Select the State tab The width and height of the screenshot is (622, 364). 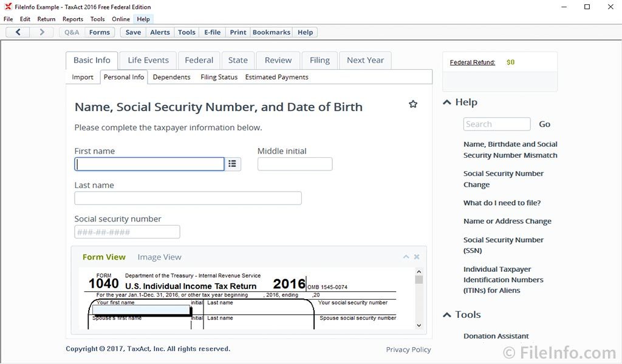[x=238, y=60]
